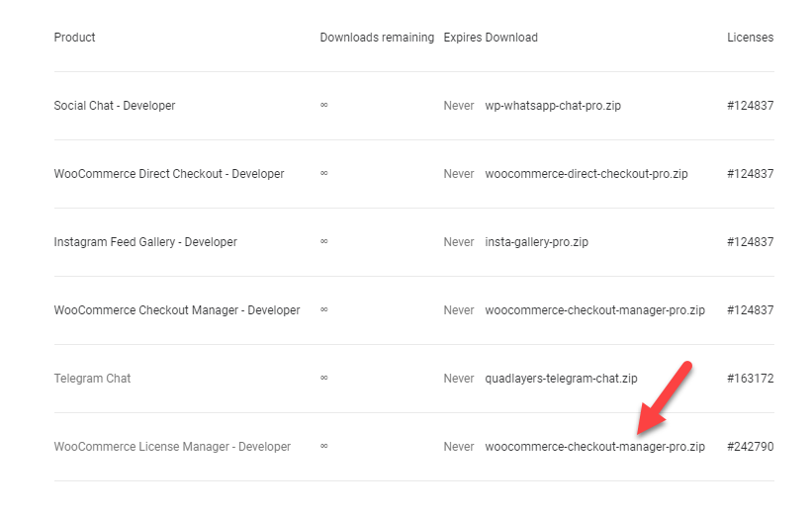Image resolution: width=812 pixels, height=515 pixels.
Task: Download wp-whatsapp-chat-pro.zip file
Action: pos(553,106)
